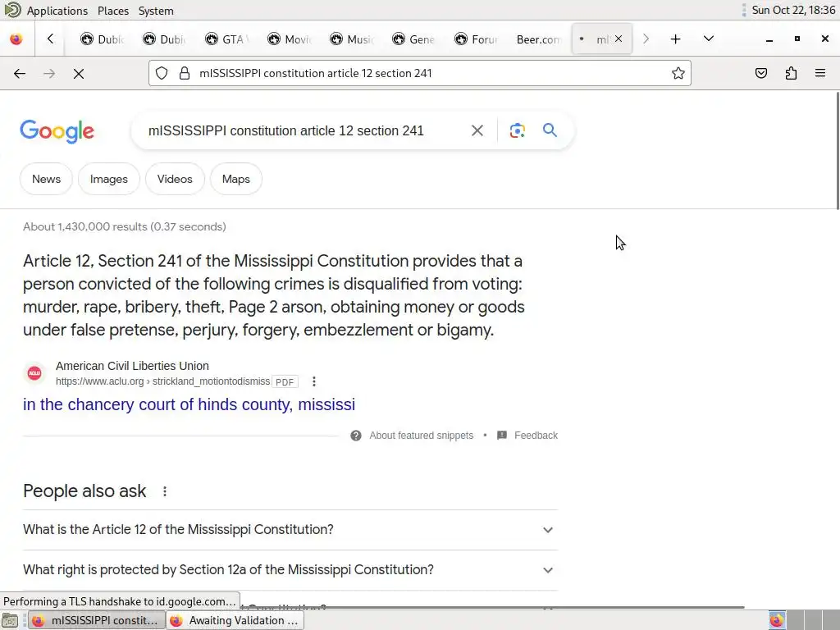Viewport: 840px width, 630px height.
Task: Switch to the General tab
Action: pyautogui.click(x=413, y=39)
